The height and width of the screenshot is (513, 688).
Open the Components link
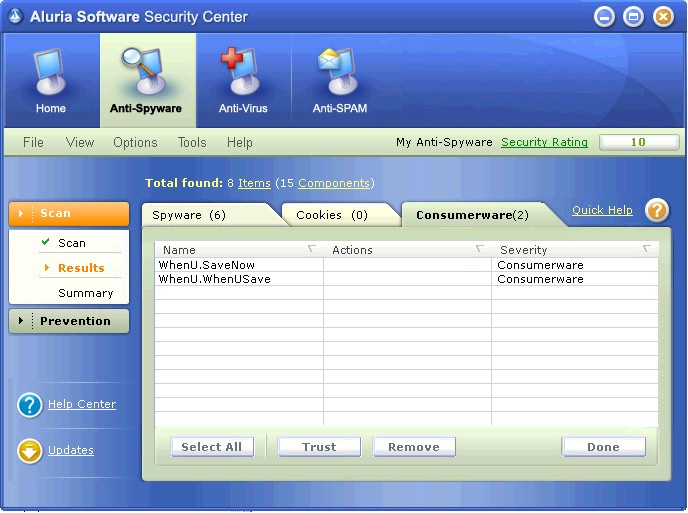[334, 183]
